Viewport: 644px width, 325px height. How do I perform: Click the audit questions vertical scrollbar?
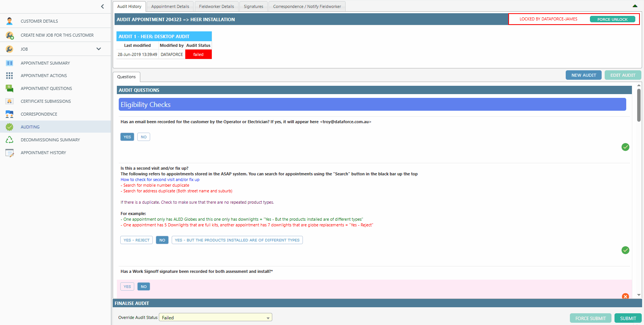click(639, 106)
